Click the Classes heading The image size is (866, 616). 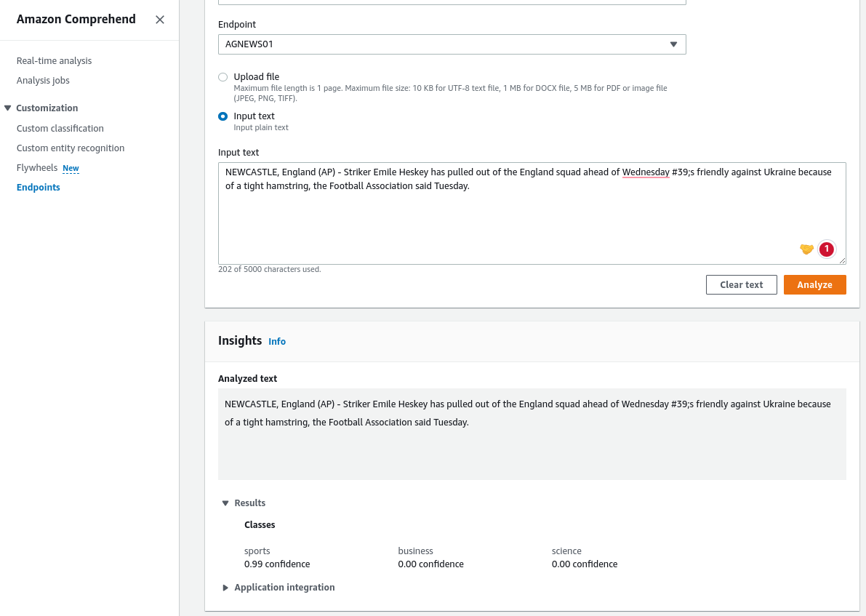pos(260,525)
